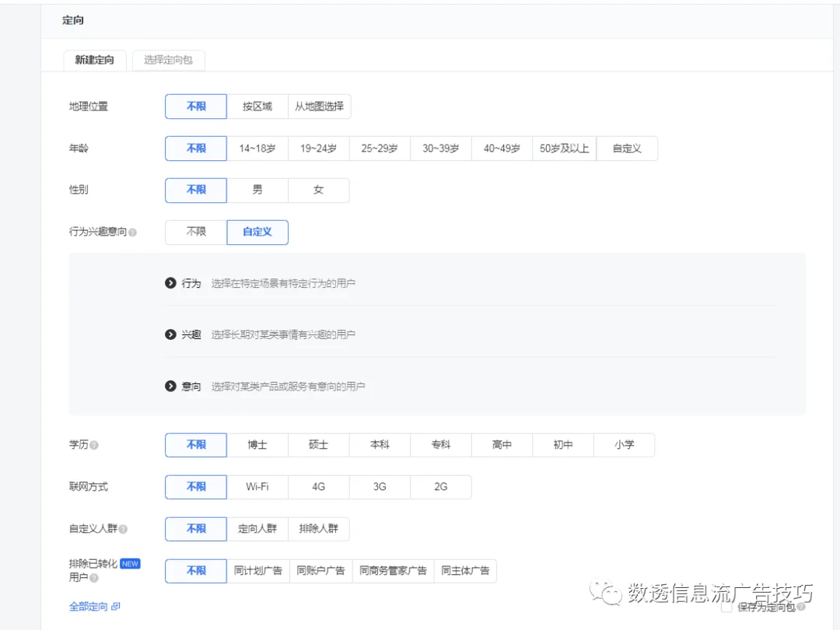Choose 初中 education level
Image resolution: width=840 pixels, height=630 pixels.
(562, 445)
